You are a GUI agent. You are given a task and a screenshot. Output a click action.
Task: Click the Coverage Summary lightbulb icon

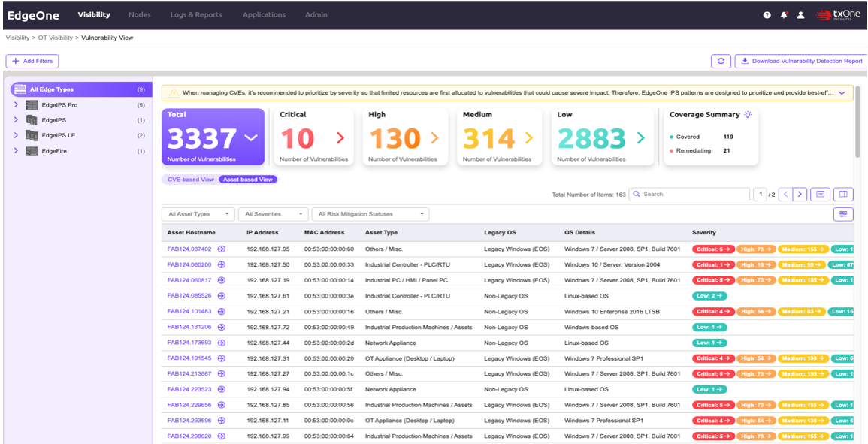[747, 115]
